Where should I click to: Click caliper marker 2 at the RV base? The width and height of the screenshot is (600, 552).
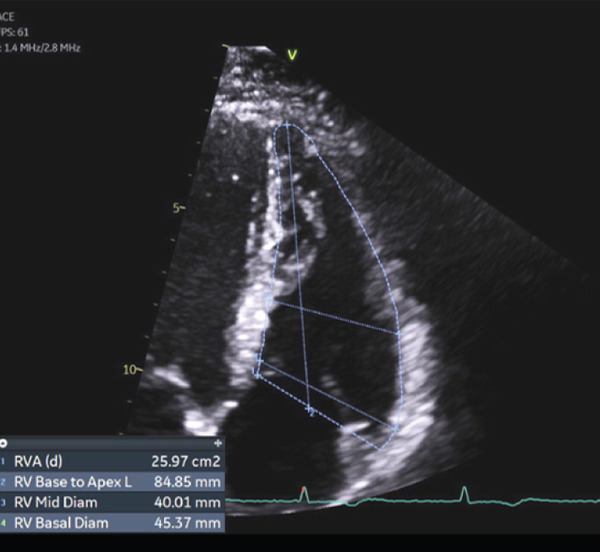point(310,410)
